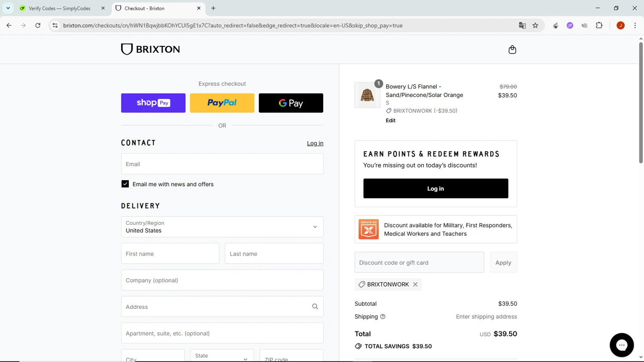Focus the Email input field

tap(222, 164)
